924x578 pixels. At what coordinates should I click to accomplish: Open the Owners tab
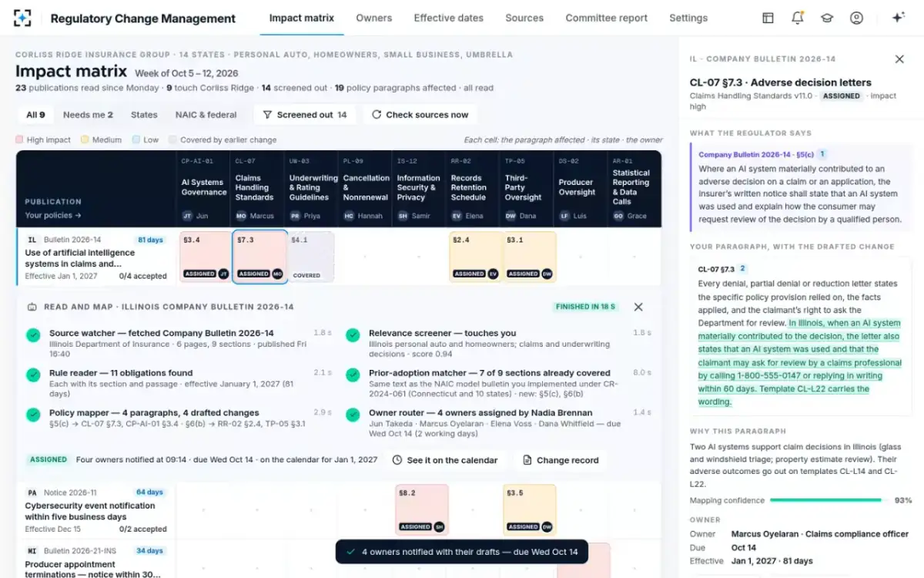tap(374, 18)
